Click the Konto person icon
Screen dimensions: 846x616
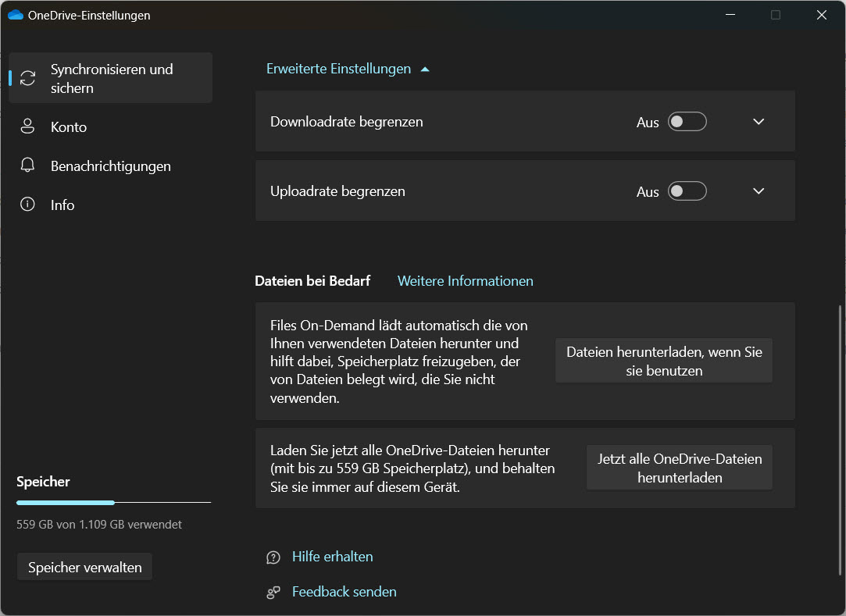(x=28, y=126)
